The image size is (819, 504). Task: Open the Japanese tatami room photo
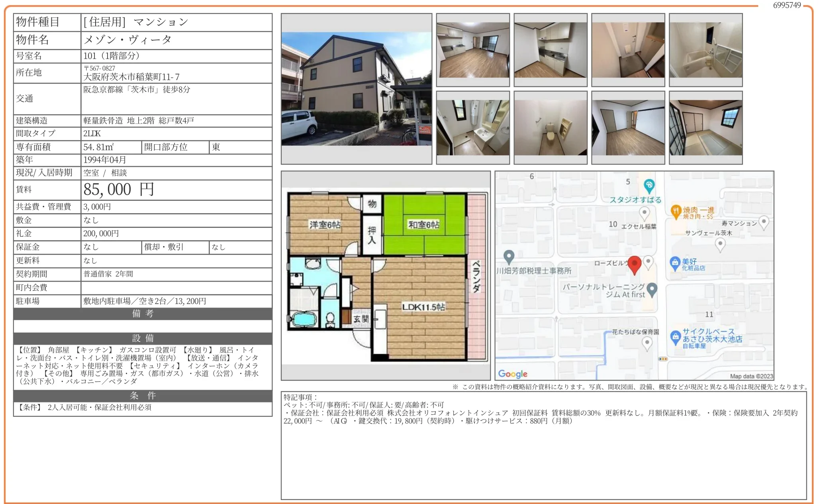705,127
